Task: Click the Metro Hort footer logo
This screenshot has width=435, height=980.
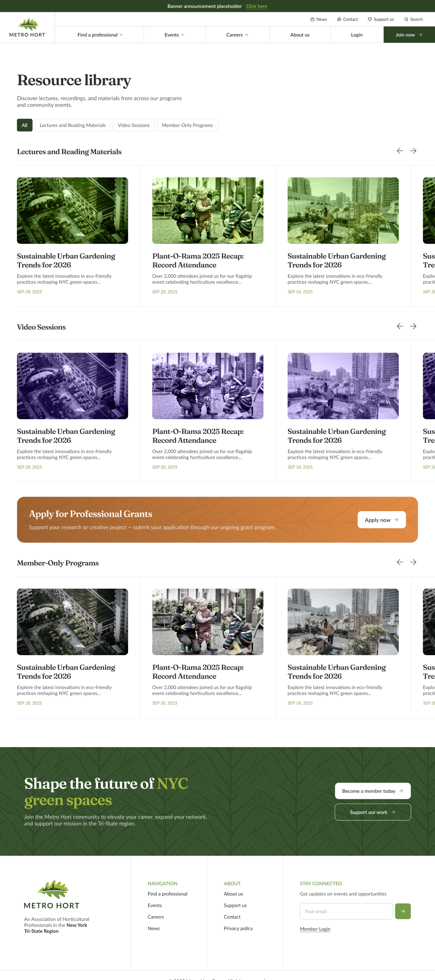Action: (x=52, y=895)
